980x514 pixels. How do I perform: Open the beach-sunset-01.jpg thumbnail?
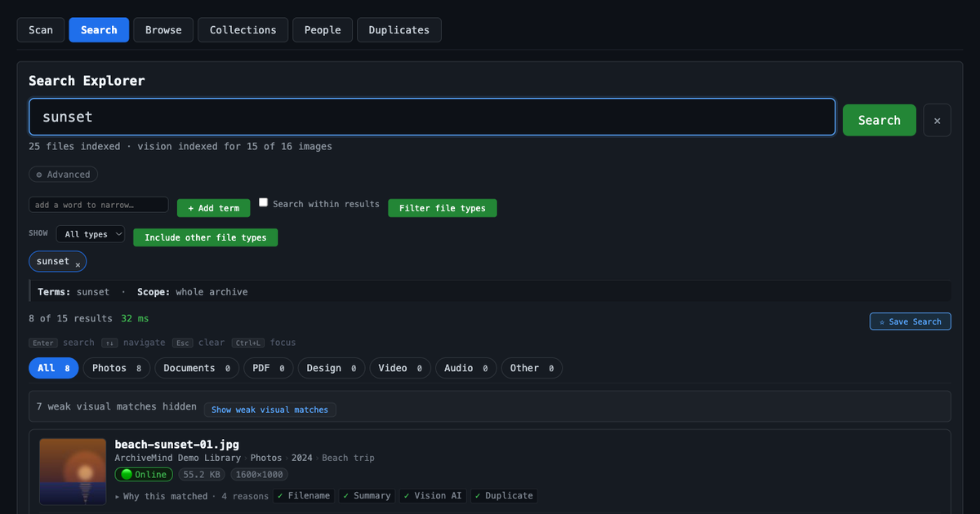[73, 472]
